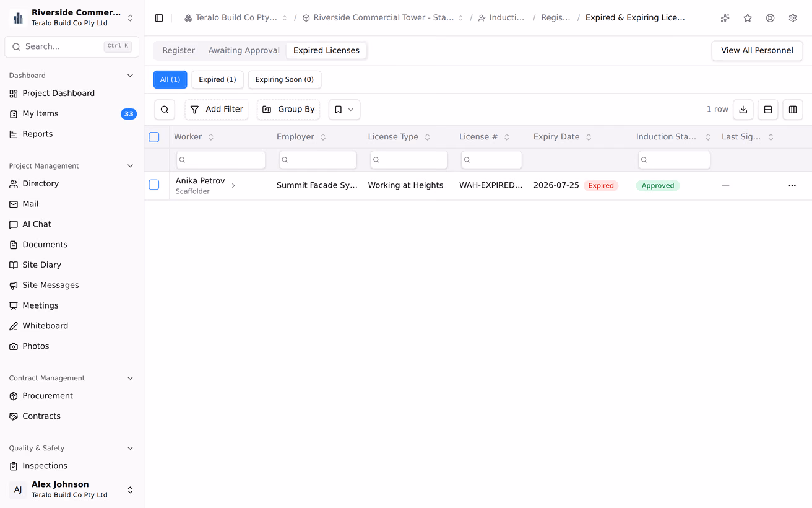The width and height of the screenshot is (812, 508).
Task: Open the AI sparkle assistant icon
Action: pyautogui.click(x=725, y=18)
